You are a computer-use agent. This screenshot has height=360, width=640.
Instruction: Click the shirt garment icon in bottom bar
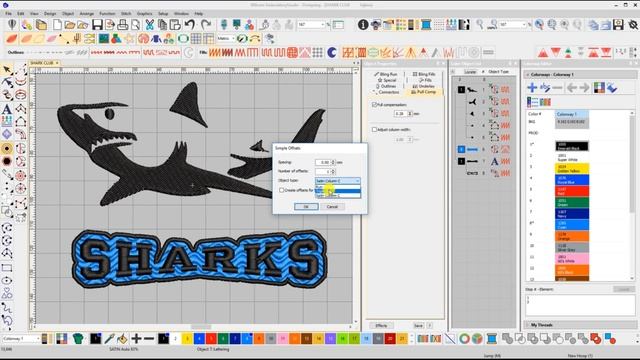(78, 338)
